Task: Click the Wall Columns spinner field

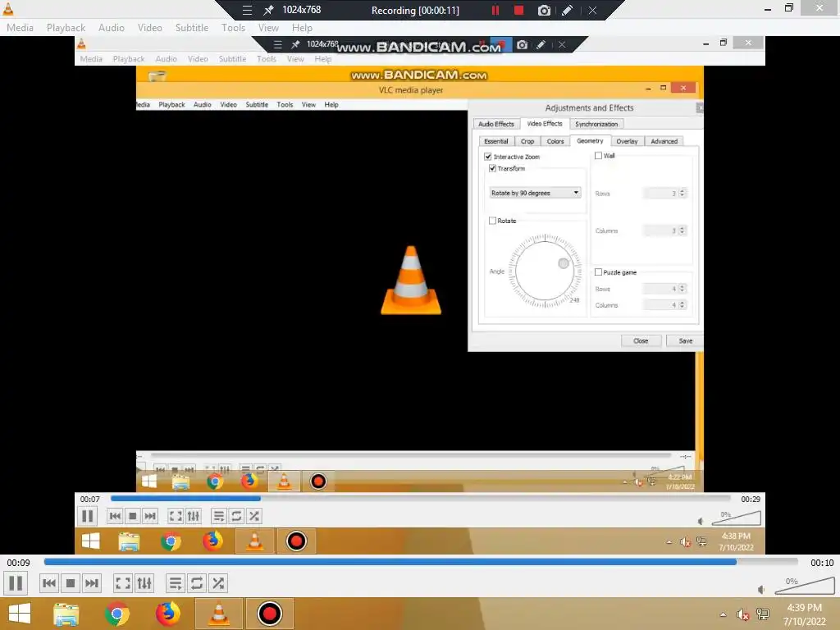Action: tap(664, 231)
